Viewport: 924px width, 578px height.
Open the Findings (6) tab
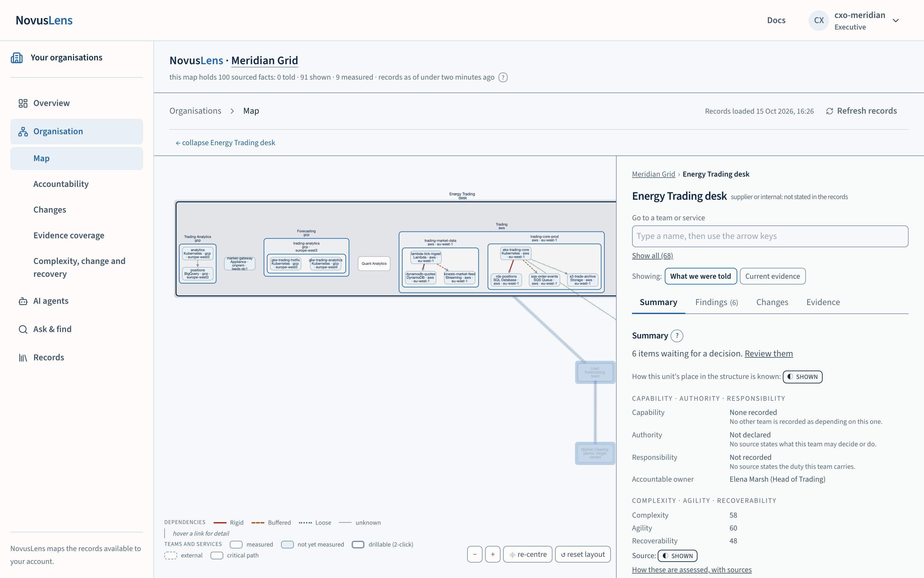coord(716,302)
